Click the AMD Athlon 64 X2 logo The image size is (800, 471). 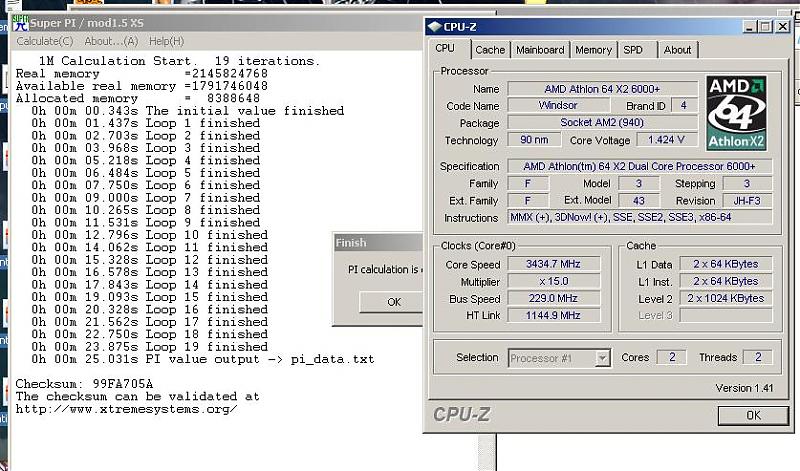[736, 113]
